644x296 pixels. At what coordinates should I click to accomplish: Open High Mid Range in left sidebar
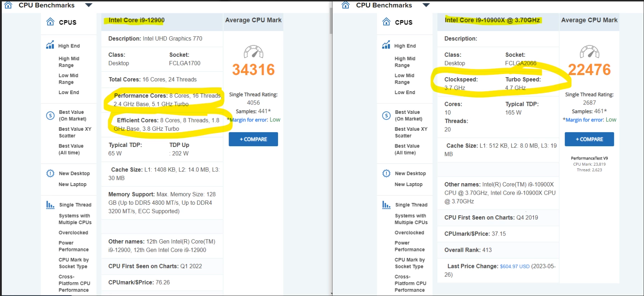pyautogui.click(x=69, y=62)
